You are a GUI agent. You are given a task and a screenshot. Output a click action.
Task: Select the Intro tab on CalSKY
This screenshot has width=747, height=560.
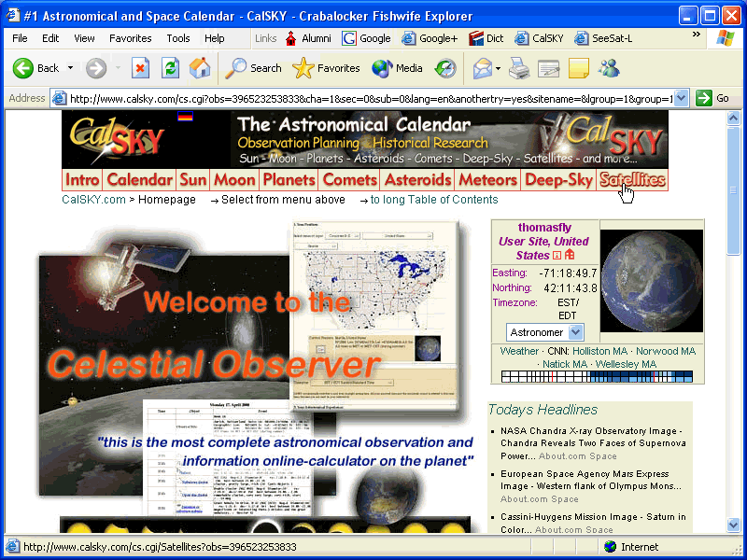coord(82,180)
